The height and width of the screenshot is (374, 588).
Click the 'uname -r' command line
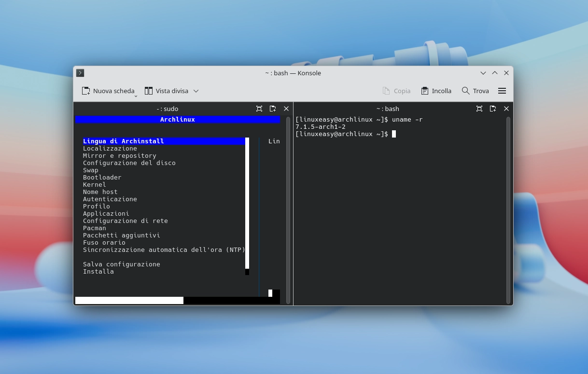pyautogui.click(x=407, y=119)
